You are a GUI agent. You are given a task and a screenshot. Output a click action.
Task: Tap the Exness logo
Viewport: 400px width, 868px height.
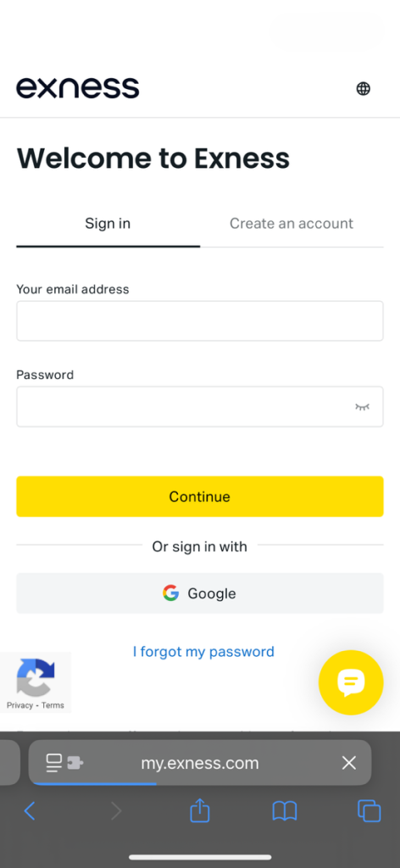pyautogui.click(x=77, y=88)
